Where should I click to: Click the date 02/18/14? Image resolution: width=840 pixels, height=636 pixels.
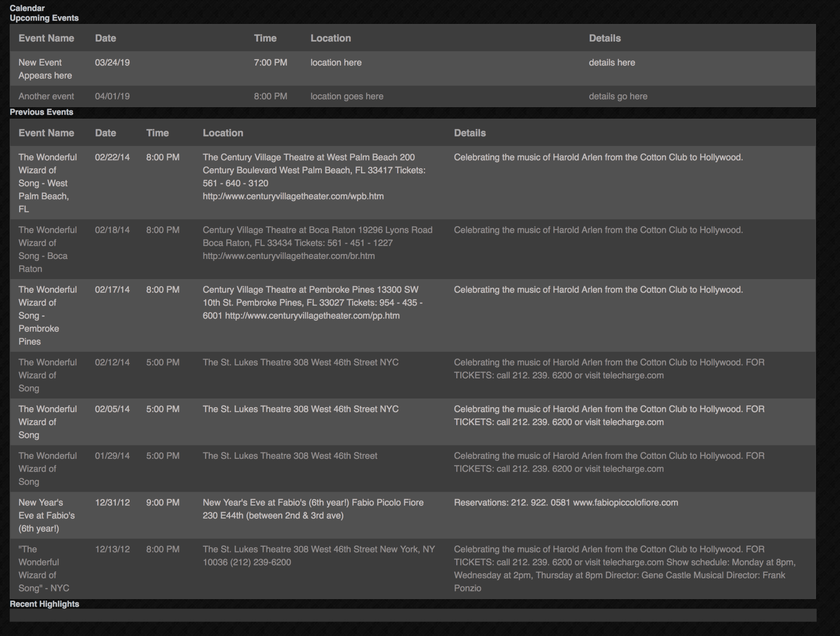[112, 230]
